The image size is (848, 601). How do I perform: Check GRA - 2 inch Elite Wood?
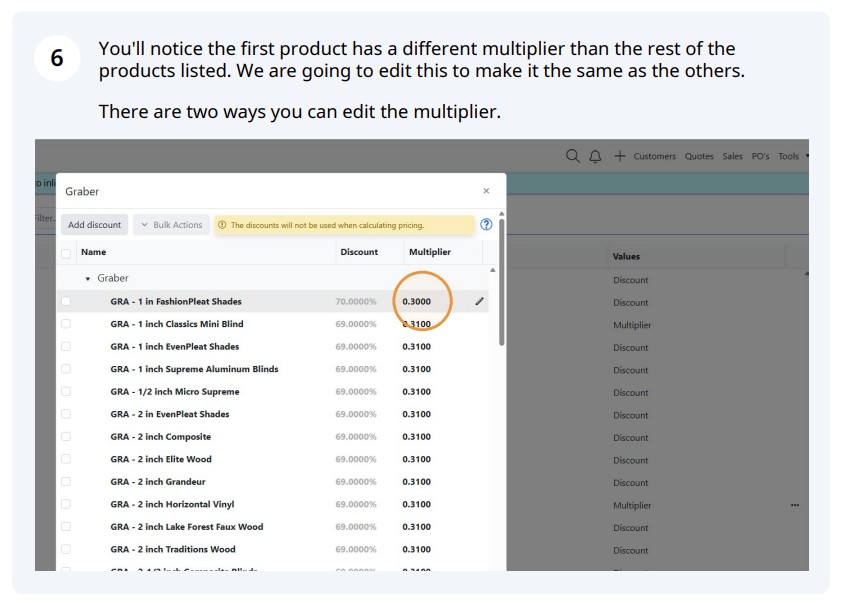click(66, 459)
